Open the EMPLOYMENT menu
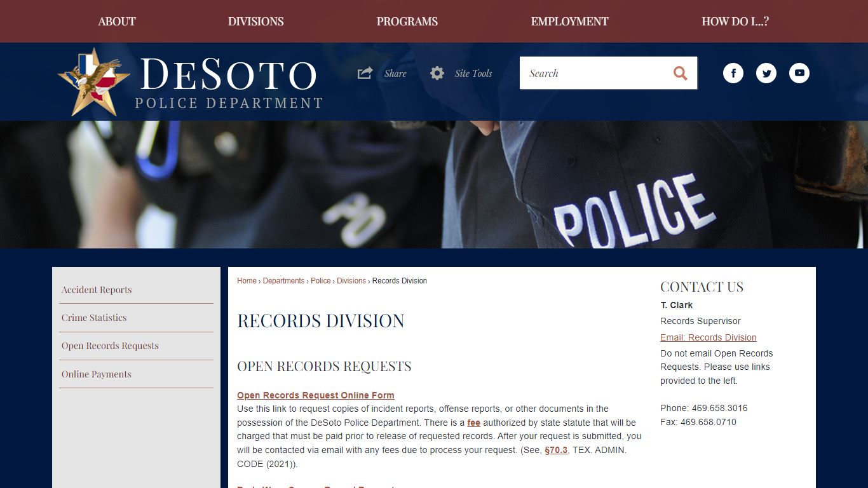 click(570, 21)
